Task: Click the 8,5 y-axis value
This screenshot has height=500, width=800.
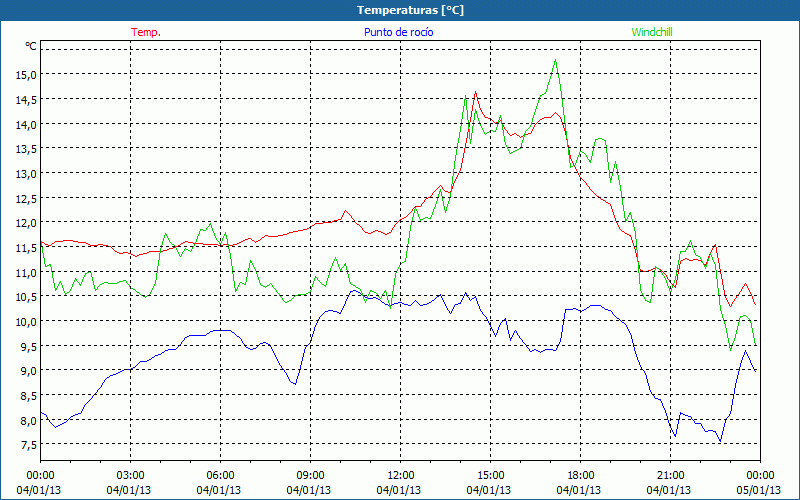Action: 29,396
